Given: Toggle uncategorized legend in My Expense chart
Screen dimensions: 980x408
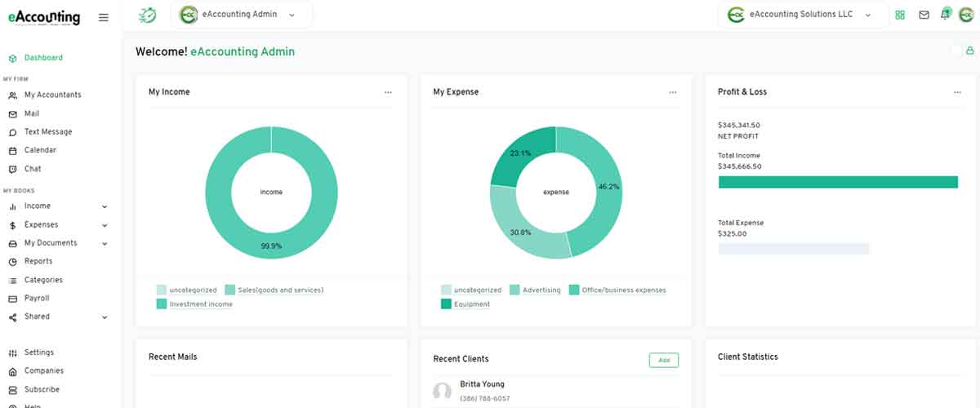Looking at the screenshot, I should tap(471, 290).
